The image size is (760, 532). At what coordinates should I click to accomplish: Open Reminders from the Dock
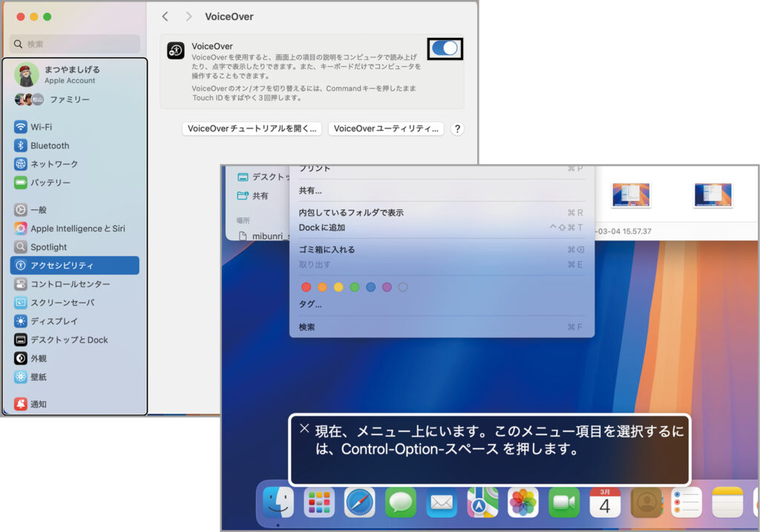coord(687,502)
